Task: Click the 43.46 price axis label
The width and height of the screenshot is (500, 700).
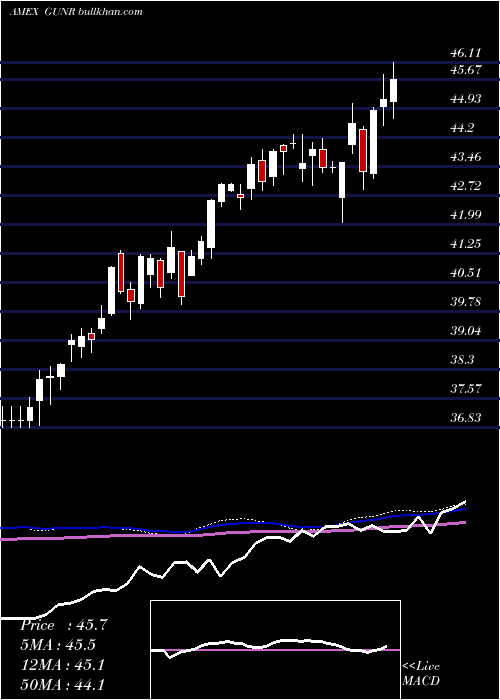Action: click(x=465, y=157)
